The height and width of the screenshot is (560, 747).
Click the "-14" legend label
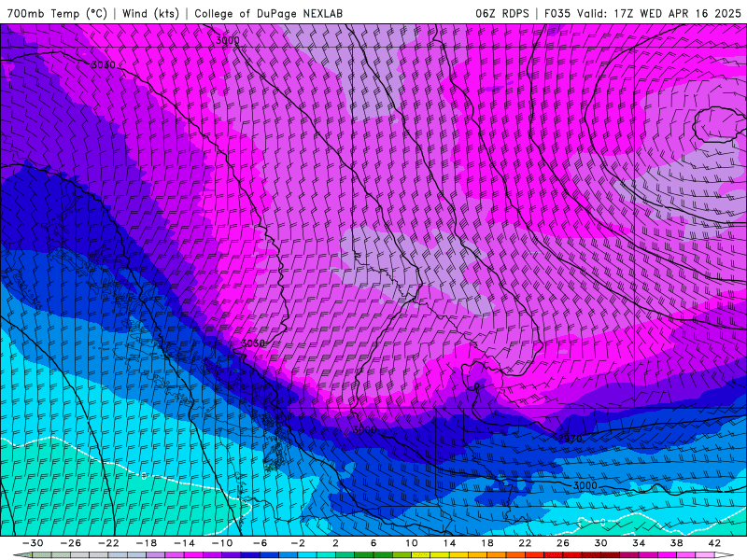click(184, 543)
